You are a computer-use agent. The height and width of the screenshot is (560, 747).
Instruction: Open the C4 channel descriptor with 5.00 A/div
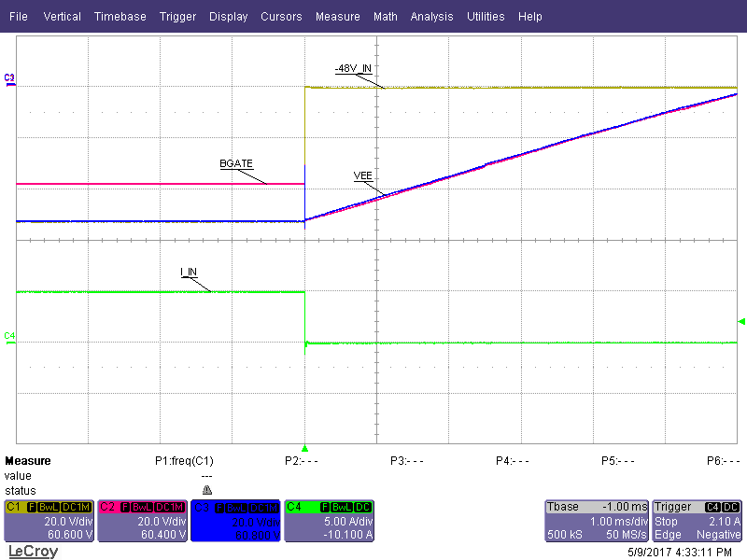(x=329, y=521)
